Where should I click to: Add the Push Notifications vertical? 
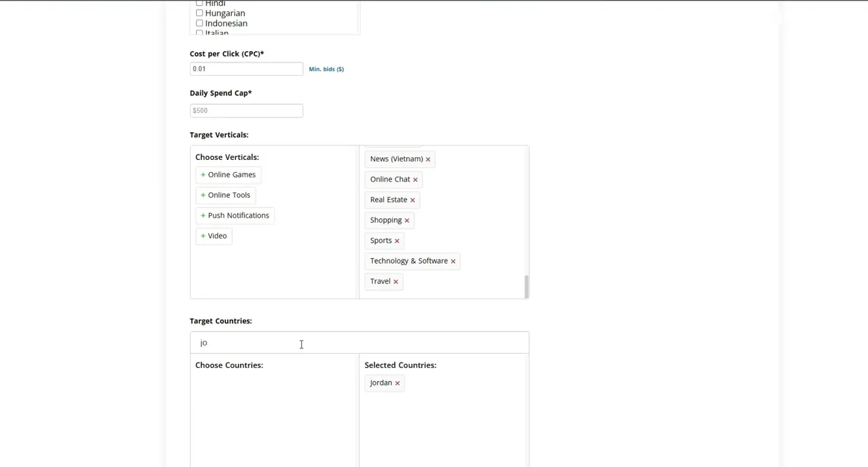coord(235,216)
